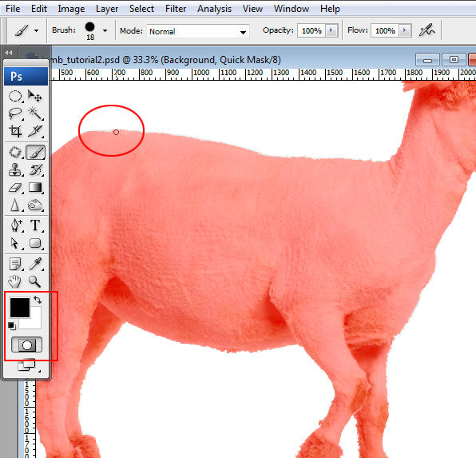Select the Brush tool in toolbox
This screenshot has width=476, height=458.
click(x=35, y=152)
